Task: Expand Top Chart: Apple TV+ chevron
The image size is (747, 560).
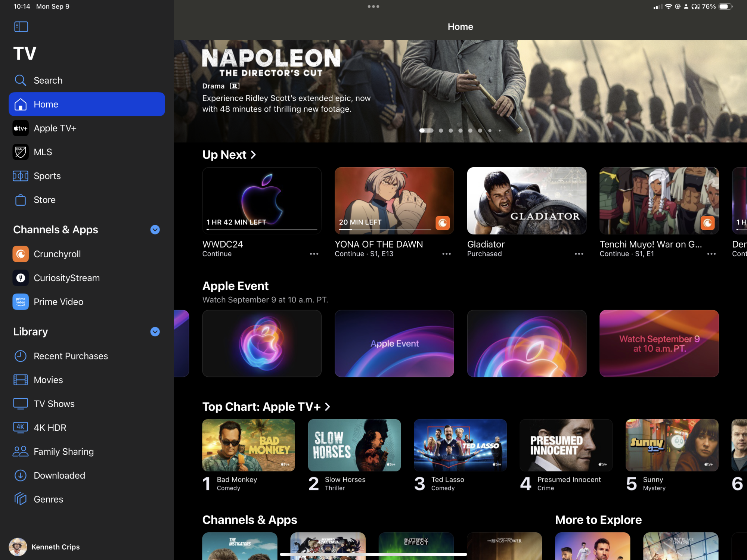Action: (x=328, y=407)
